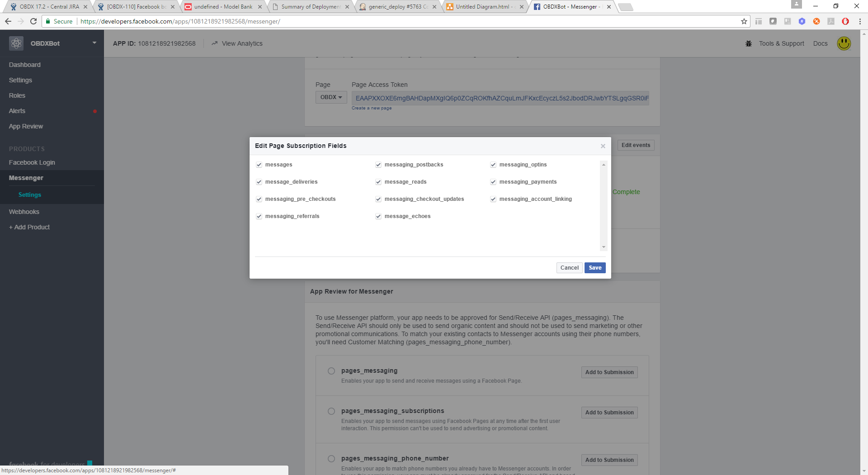
Task: Close the Untitled Diagram.html tab
Action: pyautogui.click(x=522, y=7)
